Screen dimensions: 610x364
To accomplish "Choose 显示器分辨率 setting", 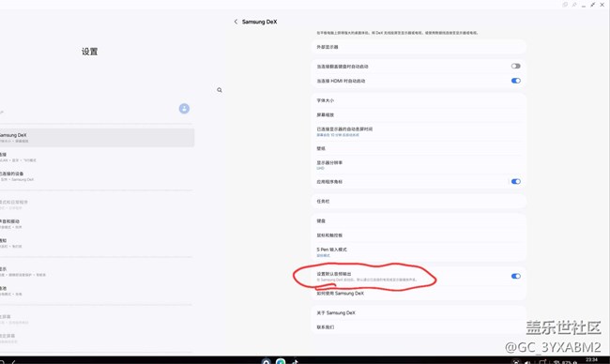I will point(419,165).
